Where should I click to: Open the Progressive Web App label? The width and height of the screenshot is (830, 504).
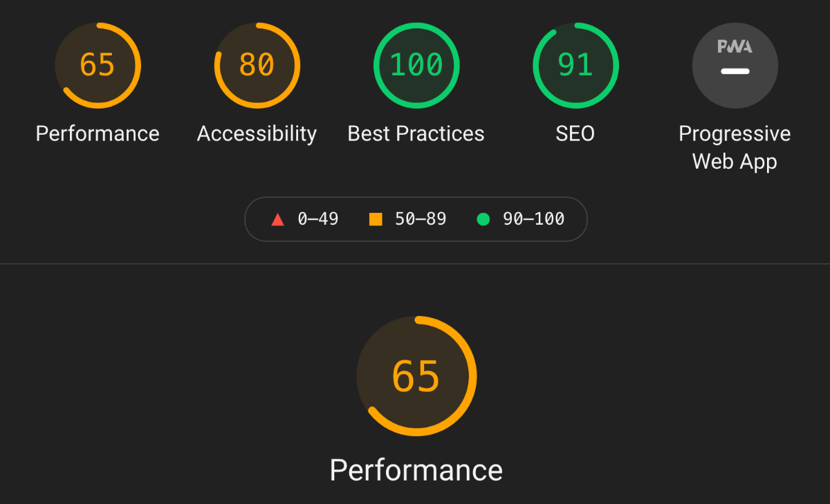[735, 147]
